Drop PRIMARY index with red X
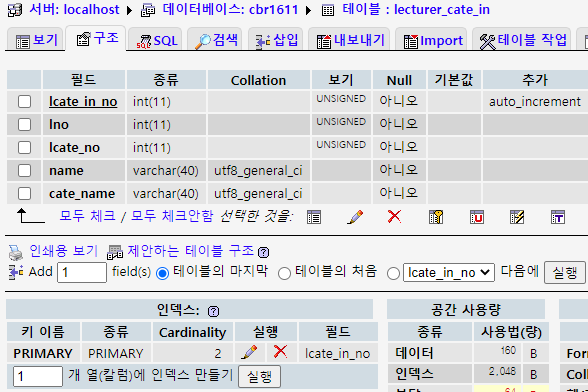Viewport: 588px width, 392px height. (280, 352)
